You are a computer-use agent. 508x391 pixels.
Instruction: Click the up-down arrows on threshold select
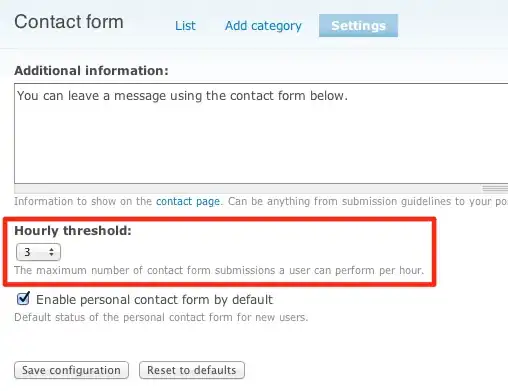coord(51,252)
